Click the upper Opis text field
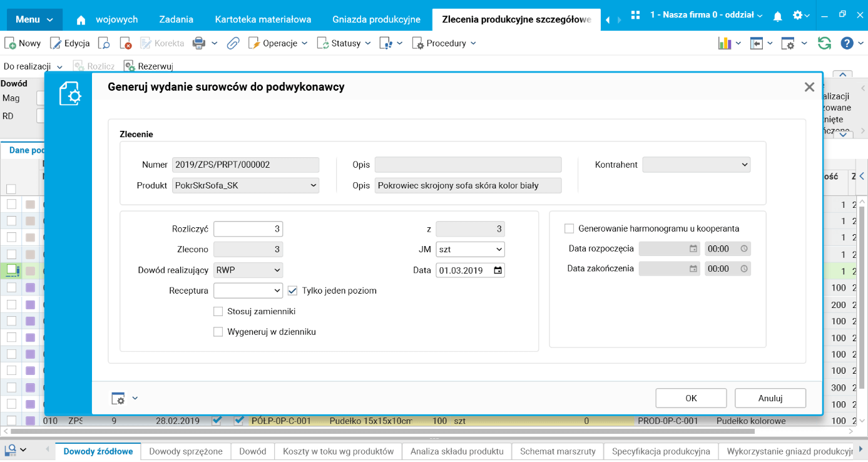Viewport: 868px width, 462px height. point(468,165)
